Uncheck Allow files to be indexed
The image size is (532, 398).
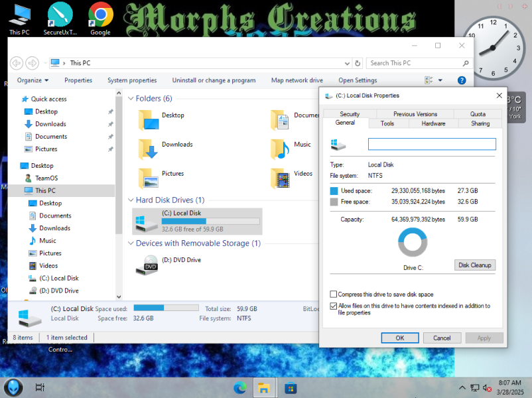click(x=334, y=306)
